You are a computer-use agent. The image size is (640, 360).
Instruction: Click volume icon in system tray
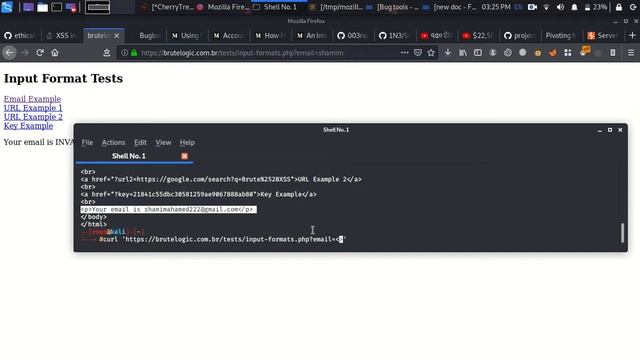click(560, 7)
